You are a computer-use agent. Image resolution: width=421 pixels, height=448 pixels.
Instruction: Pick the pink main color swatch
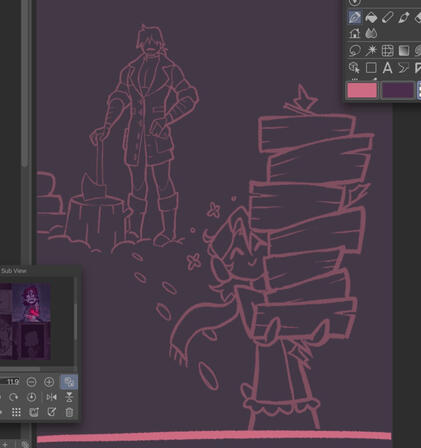[x=362, y=90]
